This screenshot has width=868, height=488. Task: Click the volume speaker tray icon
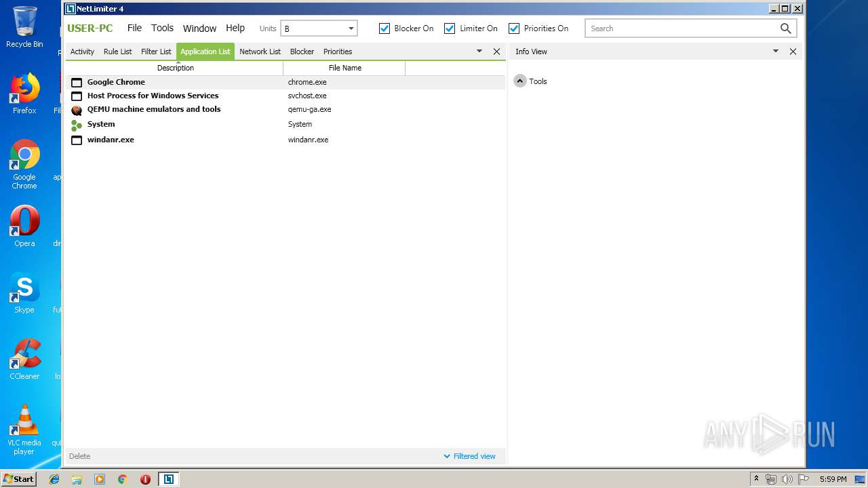coord(787,479)
